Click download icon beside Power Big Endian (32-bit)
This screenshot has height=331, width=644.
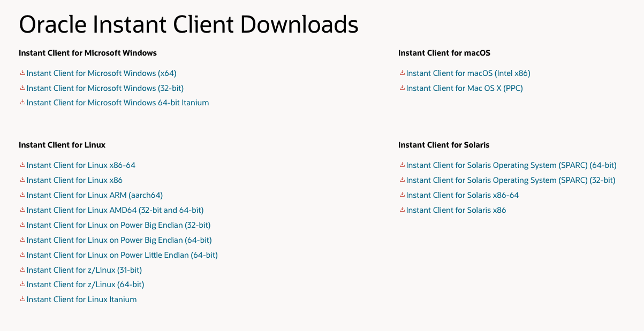22,225
